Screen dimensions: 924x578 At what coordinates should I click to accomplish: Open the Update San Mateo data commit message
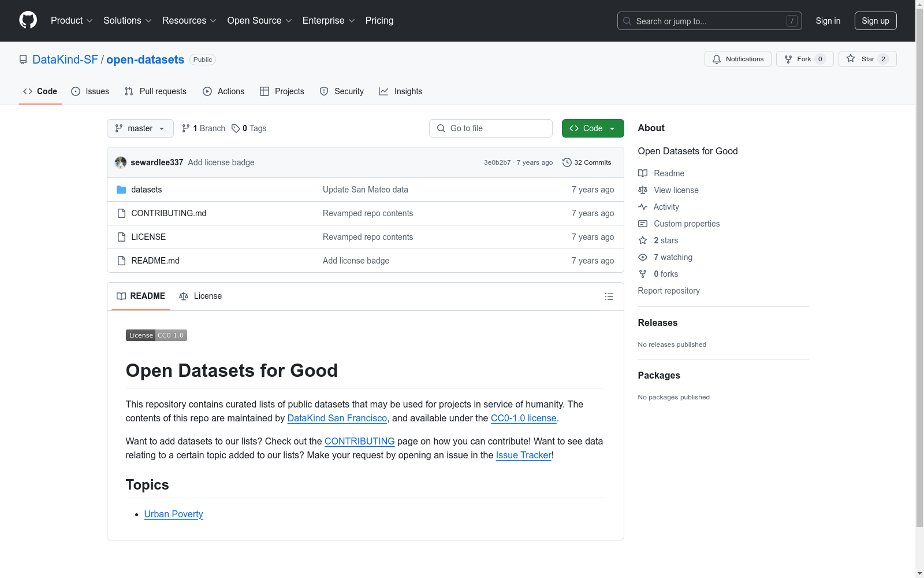tap(366, 190)
